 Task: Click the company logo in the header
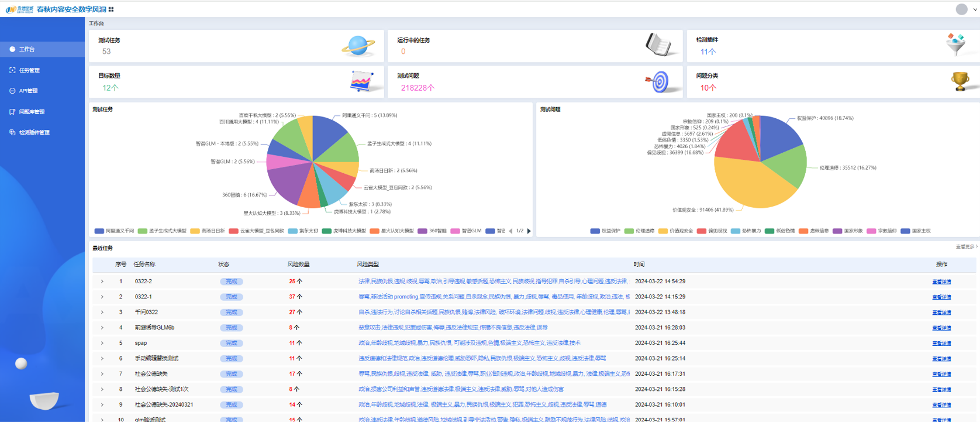(19, 9)
